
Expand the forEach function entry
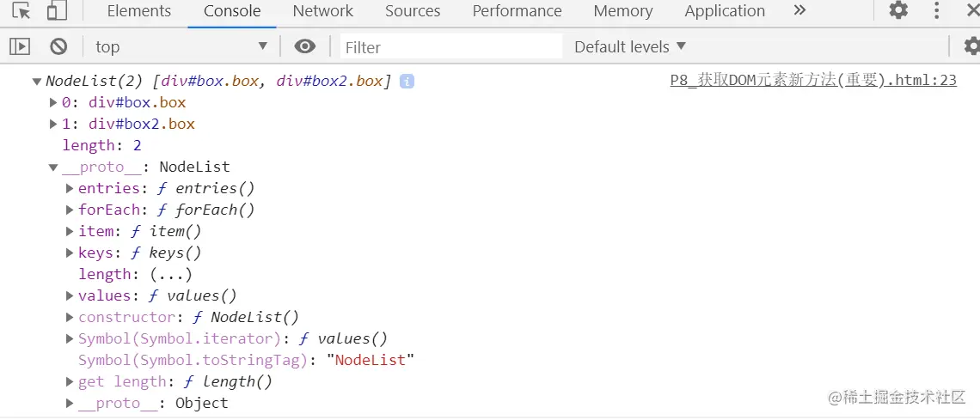[x=70, y=210]
